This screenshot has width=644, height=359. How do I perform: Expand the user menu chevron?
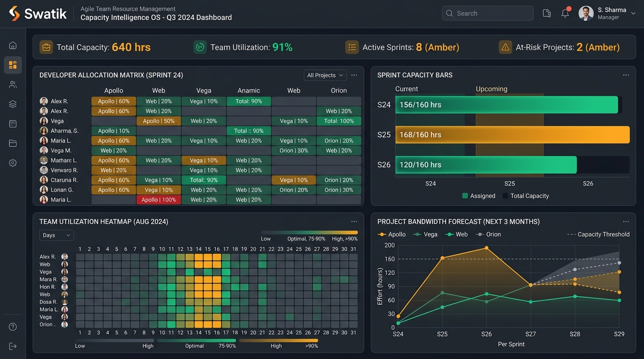pos(633,13)
